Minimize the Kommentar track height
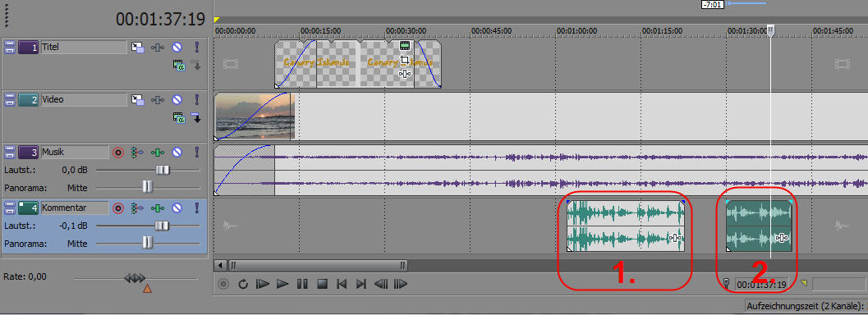The width and height of the screenshot is (868, 315). (x=9, y=208)
